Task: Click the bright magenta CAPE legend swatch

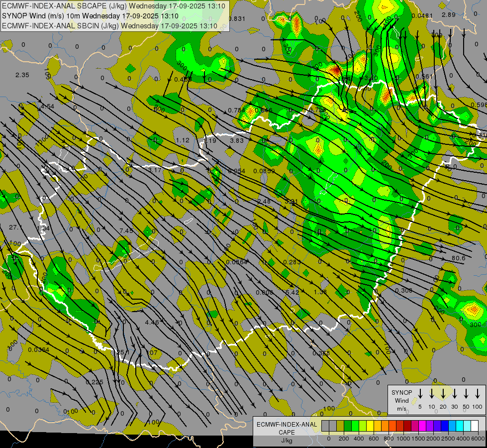Action: 422,426
